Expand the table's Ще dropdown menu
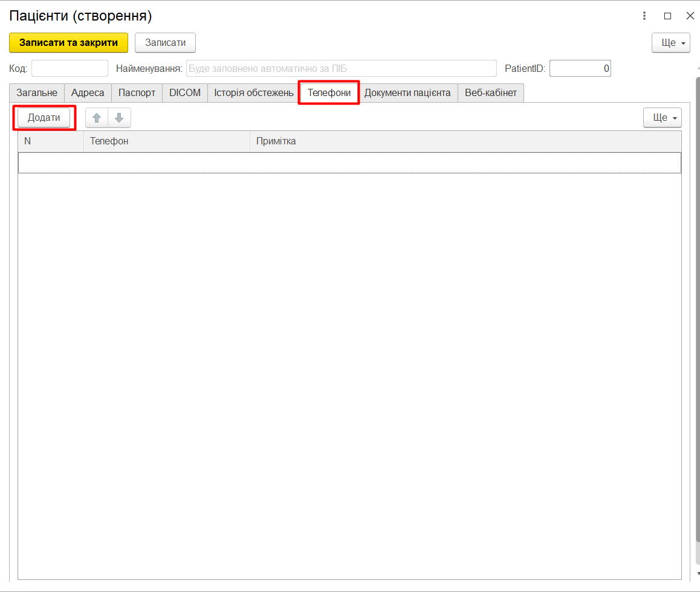The width and height of the screenshot is (700, 592). 662,118
